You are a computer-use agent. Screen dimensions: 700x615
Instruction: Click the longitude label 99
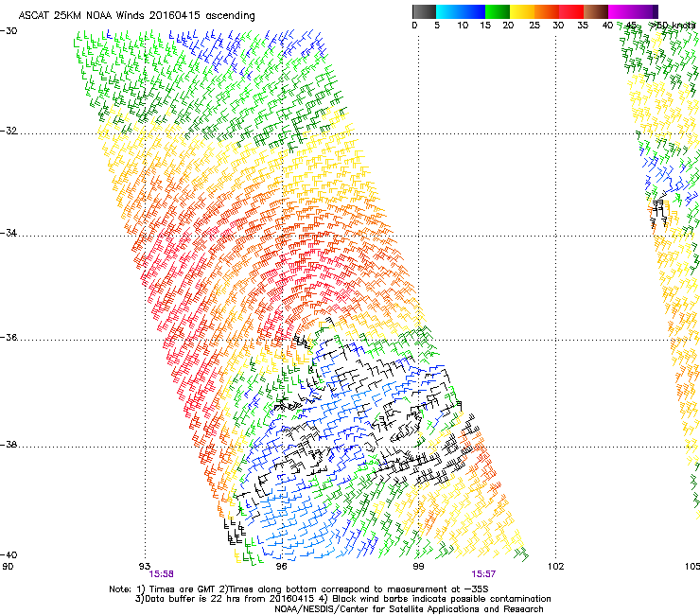tap(418, 567)
